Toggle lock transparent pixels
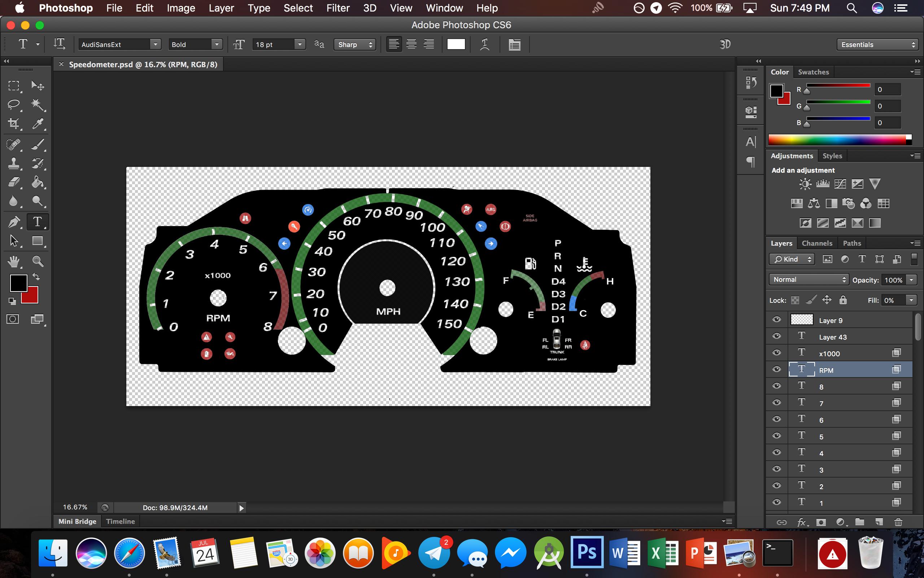The height and width of the screenshot is (578, 924). tap(796, 301)
